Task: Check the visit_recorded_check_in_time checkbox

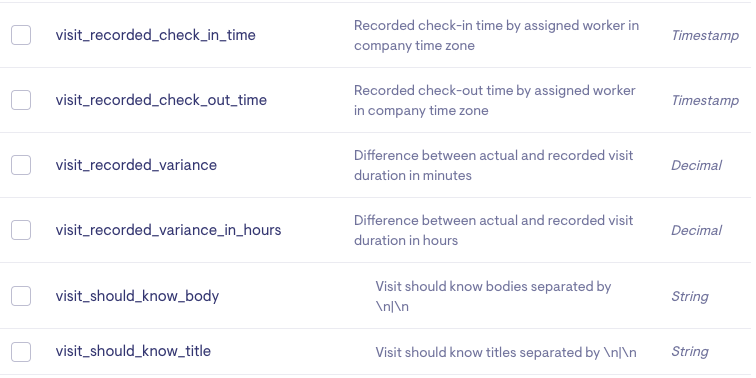Action: (x=21, y=35)
